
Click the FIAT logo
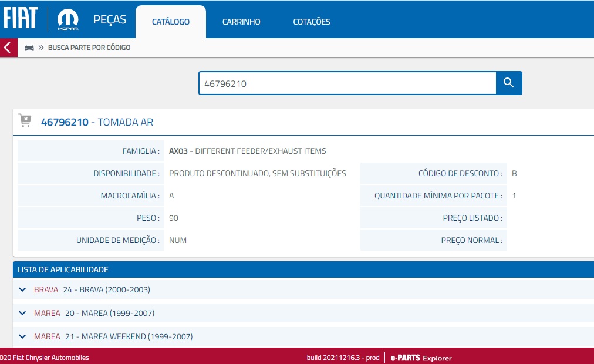[21, 19]
